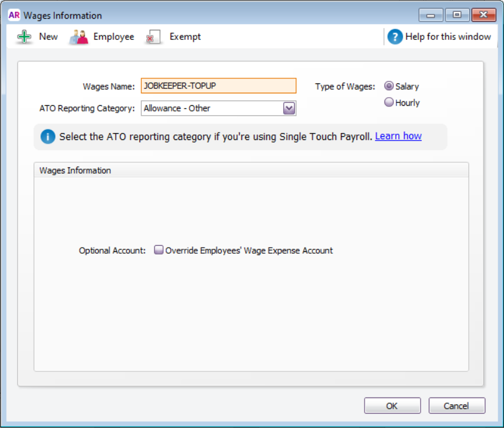Follow the Learn how link

point(398,136)
